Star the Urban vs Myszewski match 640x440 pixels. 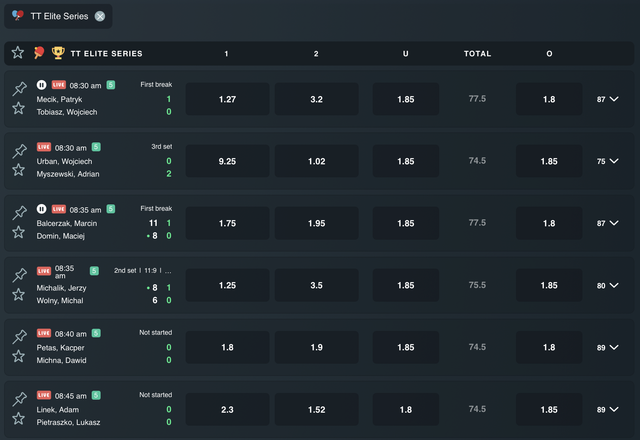click(18, 170)
